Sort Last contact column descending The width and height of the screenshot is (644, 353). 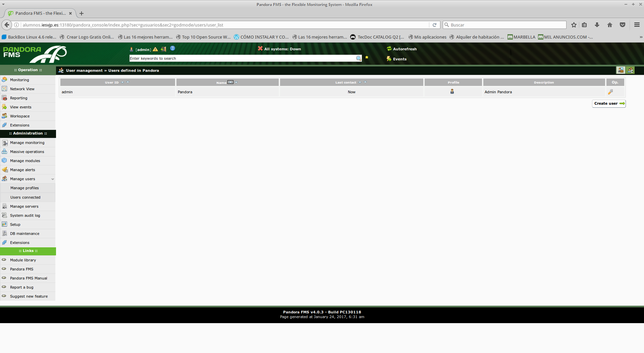(x=365, y=82)
